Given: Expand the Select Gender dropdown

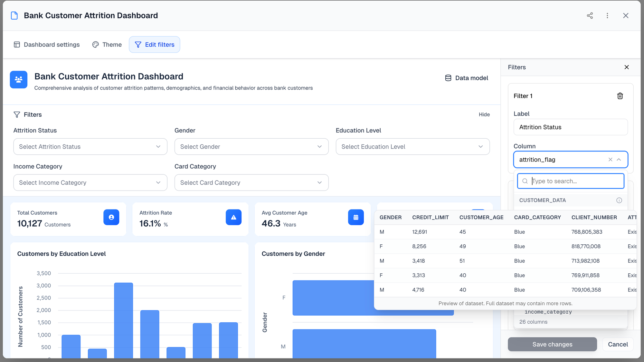Looking at the screenshot, I should tap(251, 147).
